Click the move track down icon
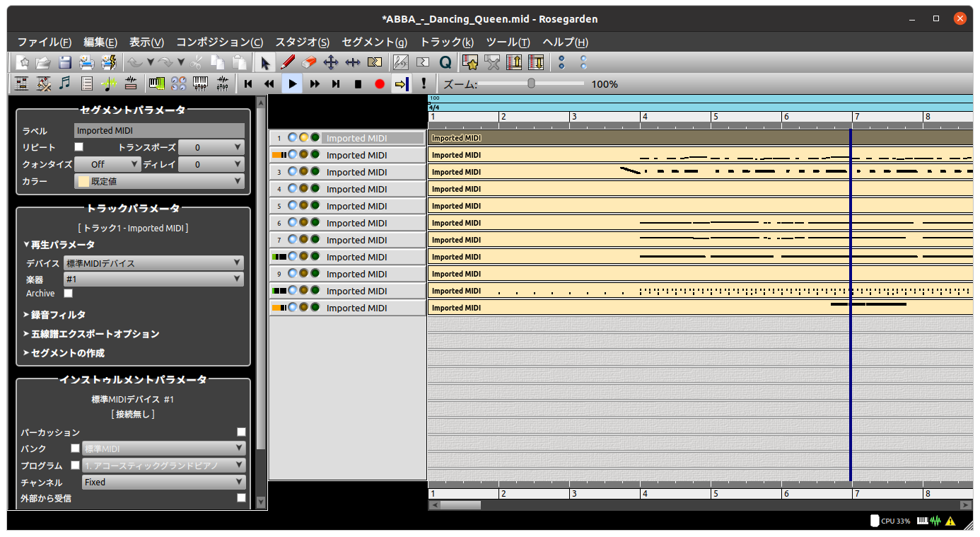The height and width of the screenshot is (537, 980). tap(536, 62)
